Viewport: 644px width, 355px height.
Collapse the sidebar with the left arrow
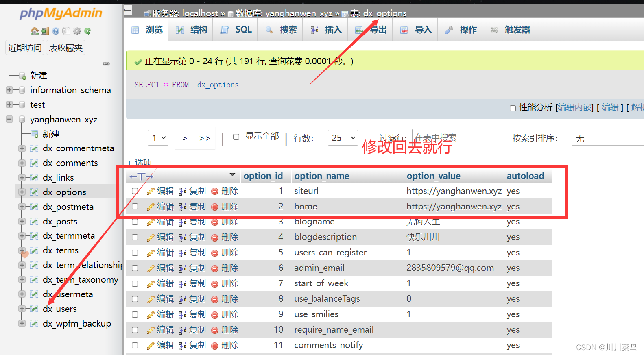(128, 11)
